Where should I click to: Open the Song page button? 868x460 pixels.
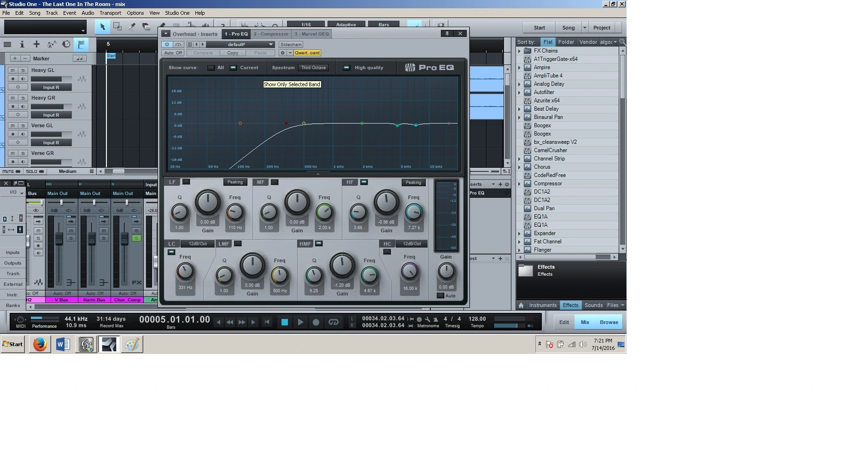point(569,28)
